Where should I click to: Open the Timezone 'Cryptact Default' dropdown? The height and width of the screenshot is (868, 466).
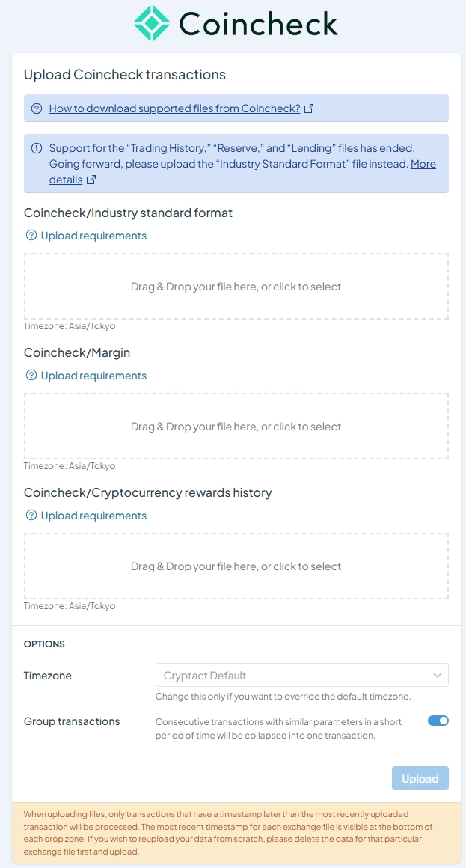click(301, 676)
